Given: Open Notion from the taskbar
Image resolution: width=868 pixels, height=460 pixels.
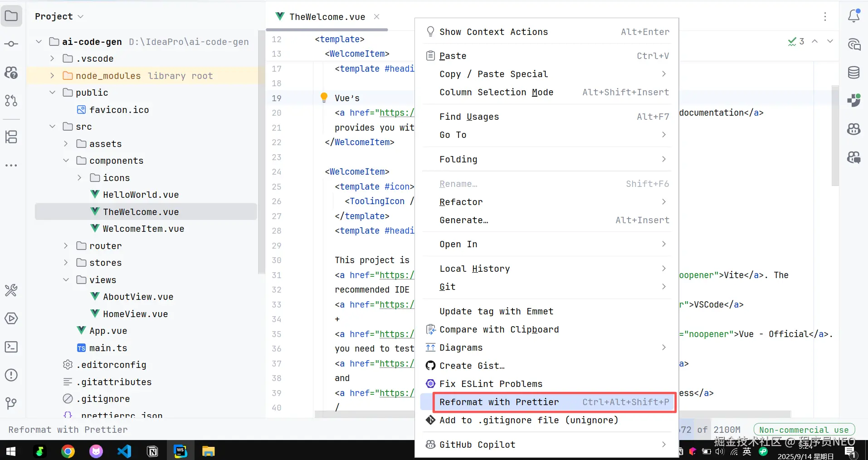Looking at the screenshot, I should point(152,451).
